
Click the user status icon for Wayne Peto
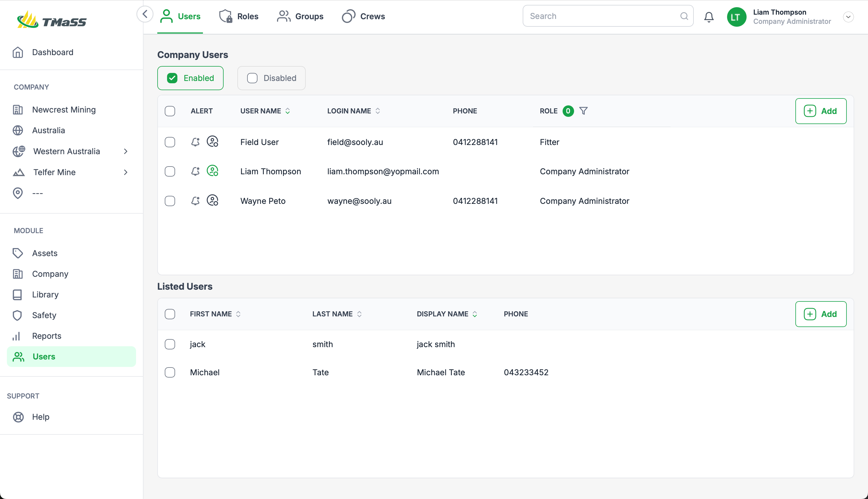(x=212, y=200)
